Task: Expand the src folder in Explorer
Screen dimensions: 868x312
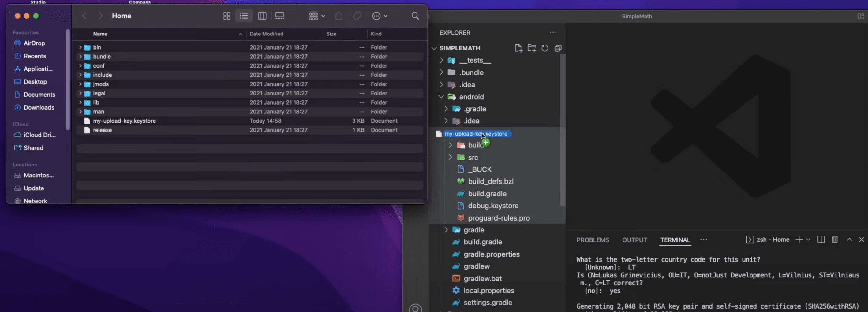Action: coord(450,157)
